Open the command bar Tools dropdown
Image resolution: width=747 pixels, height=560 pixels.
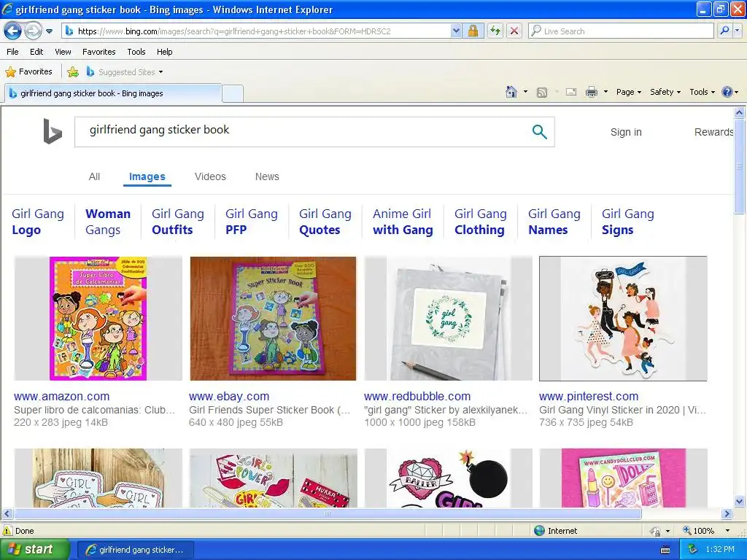[703, 93]
